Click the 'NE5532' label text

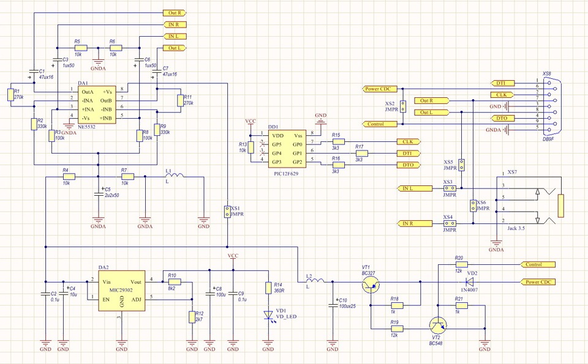click(86, 127)
